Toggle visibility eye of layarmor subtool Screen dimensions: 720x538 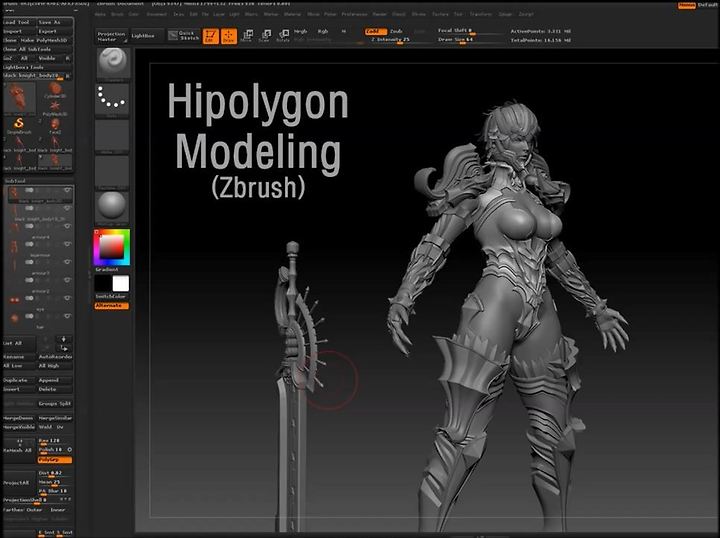pos(68,244)
